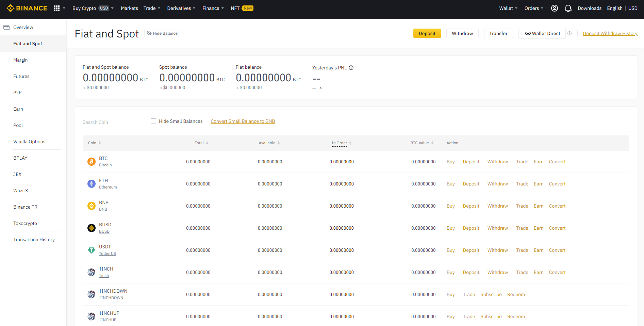This screenshot has height=326, width=644.
Task: Open the Bitcoin name link
Action: pos(105,165)
